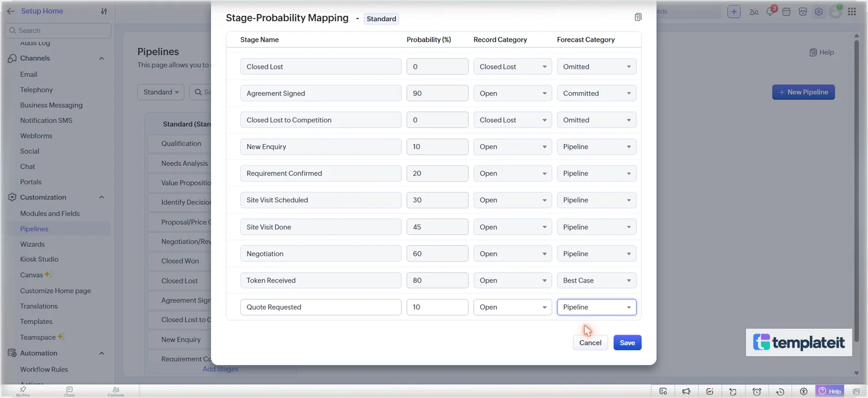The height and width of the screenshot is (398, 868).
Task: Open Record Category dropdown for Closed Lost to Competition
Action: [x=513, y=120]
